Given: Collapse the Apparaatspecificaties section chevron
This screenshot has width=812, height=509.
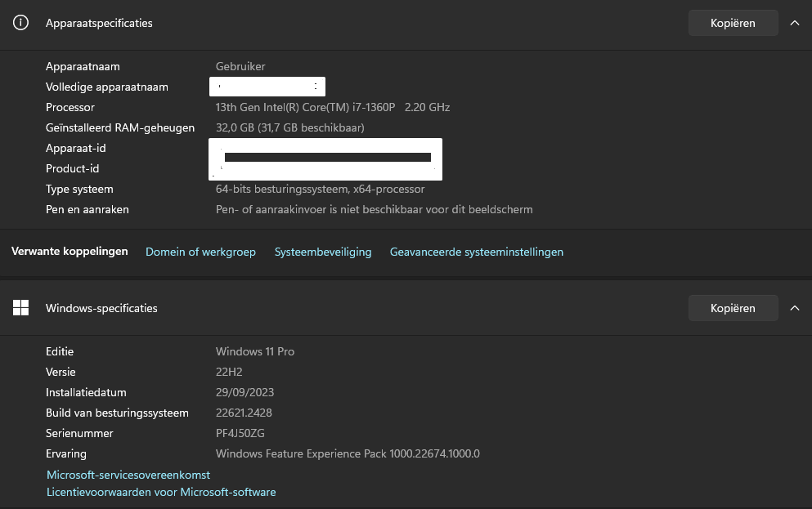Looking at the screenshot, I should click(x=794, y=23).
